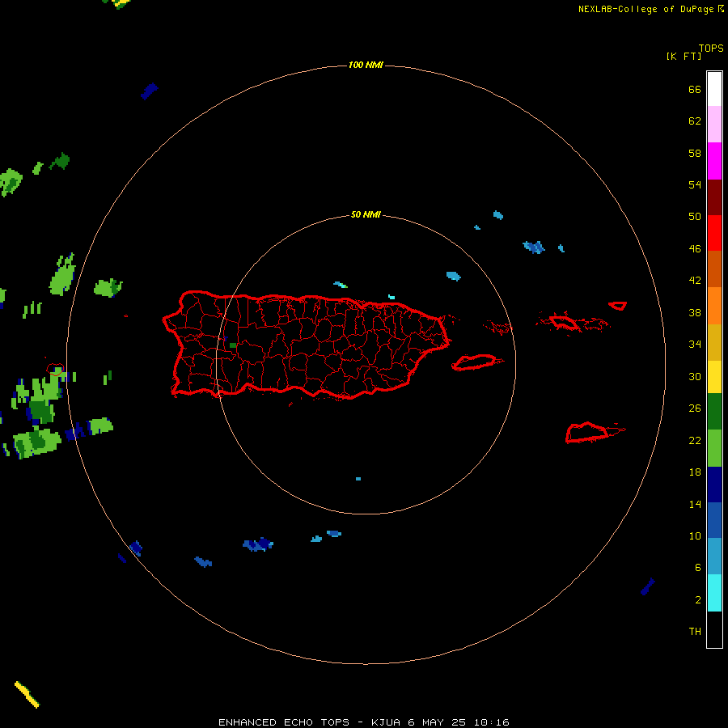Click the small dark green echo inside Puerto Rico
Viewport: 728px width, 728px height.
coord(233,345)
